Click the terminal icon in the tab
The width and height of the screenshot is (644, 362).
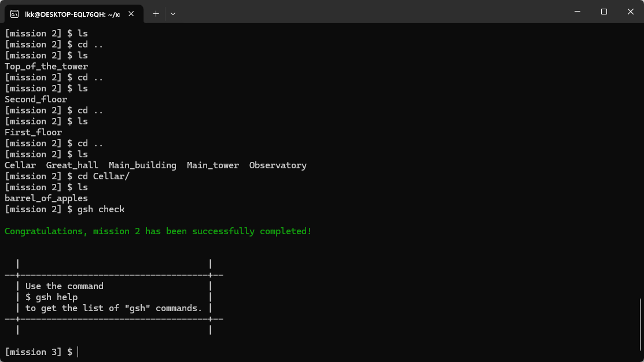[x=15, y=14]
